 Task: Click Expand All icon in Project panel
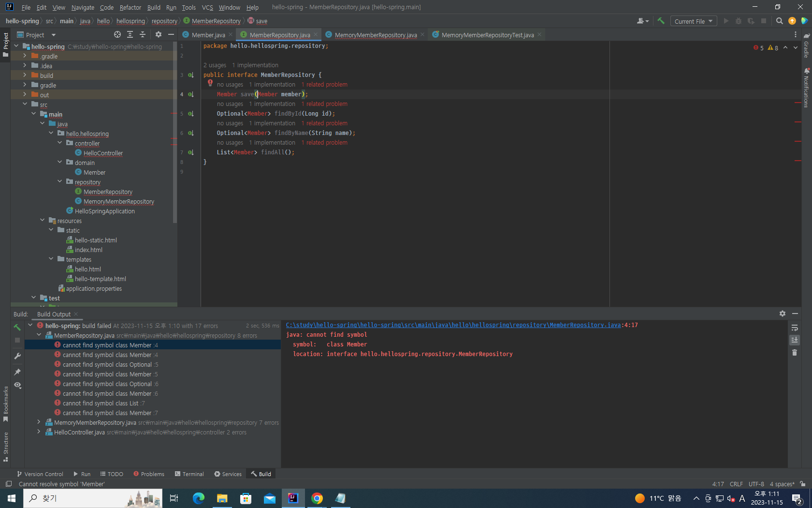coord(130,34)
